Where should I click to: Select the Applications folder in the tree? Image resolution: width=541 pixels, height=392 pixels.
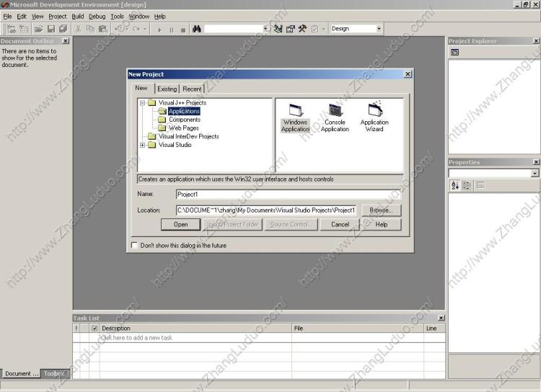click(x=184, y=111)
